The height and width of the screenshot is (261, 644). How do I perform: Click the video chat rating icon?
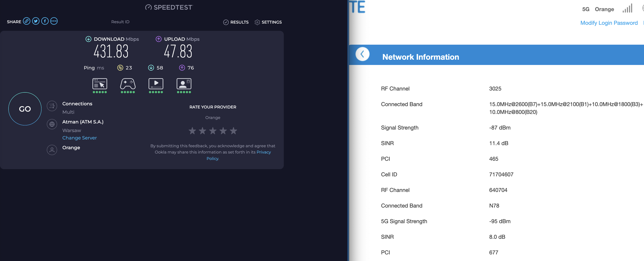point(184,84)
